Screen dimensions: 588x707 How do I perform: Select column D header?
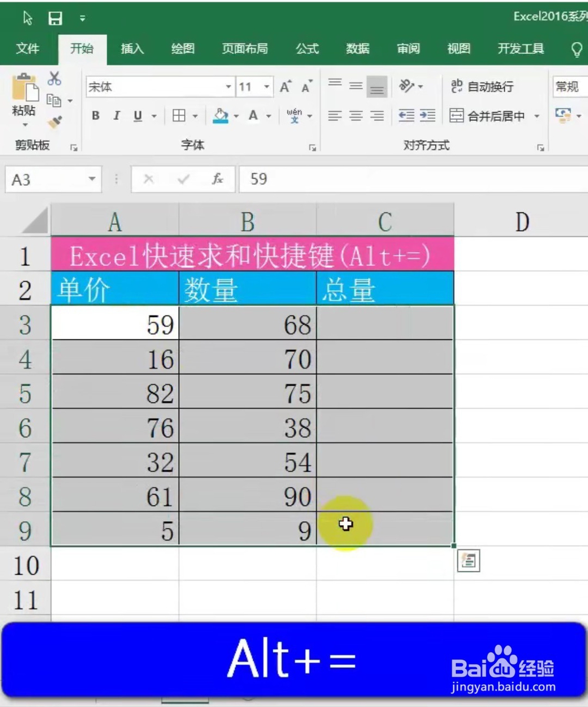point(521,221)
